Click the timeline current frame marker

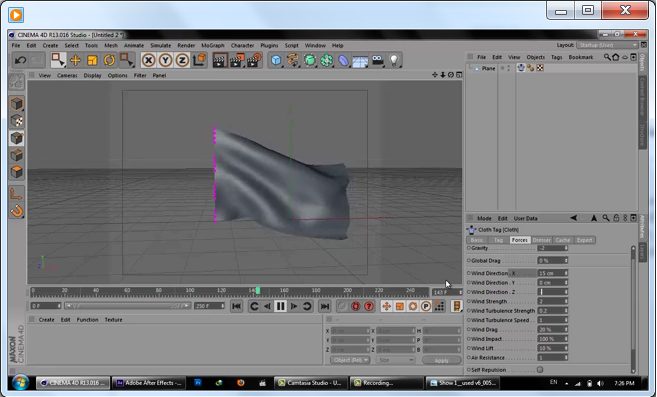point(258,291)
